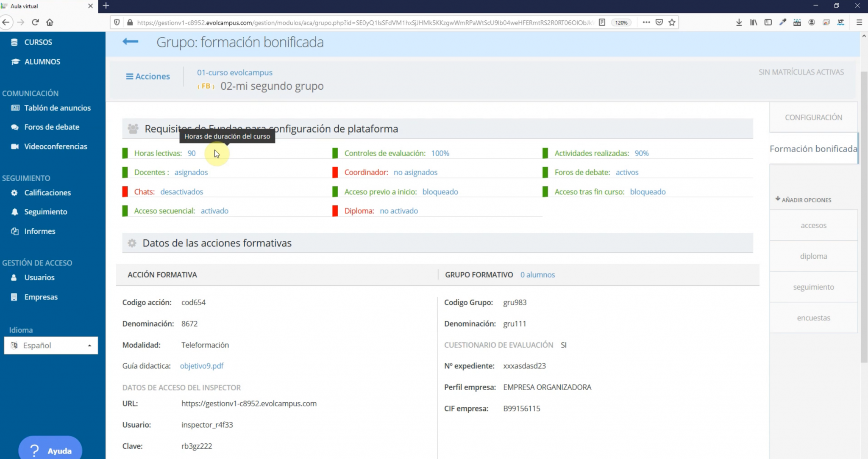Click the Informes reports icon

(x=14, y=231)
